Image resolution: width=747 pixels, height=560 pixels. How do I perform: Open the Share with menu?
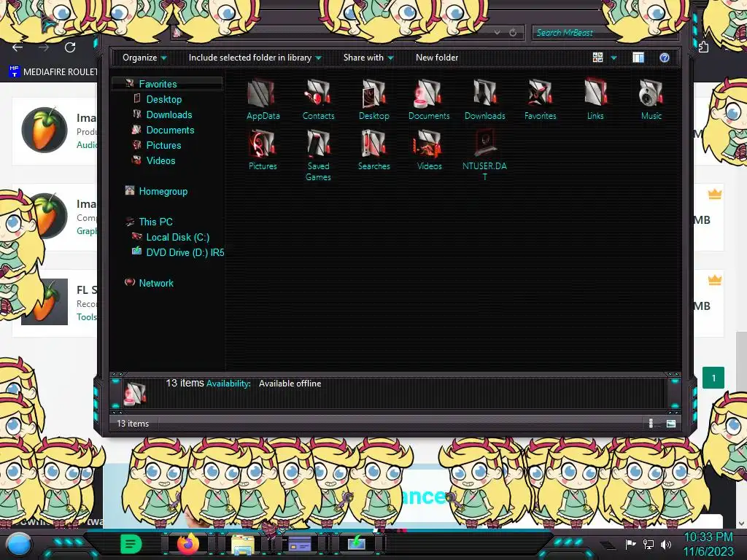click(x=368, y=58)
